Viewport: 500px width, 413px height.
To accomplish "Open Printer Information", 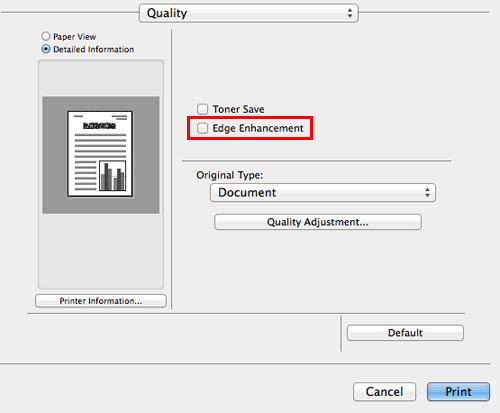I will [x=101, y=301].
